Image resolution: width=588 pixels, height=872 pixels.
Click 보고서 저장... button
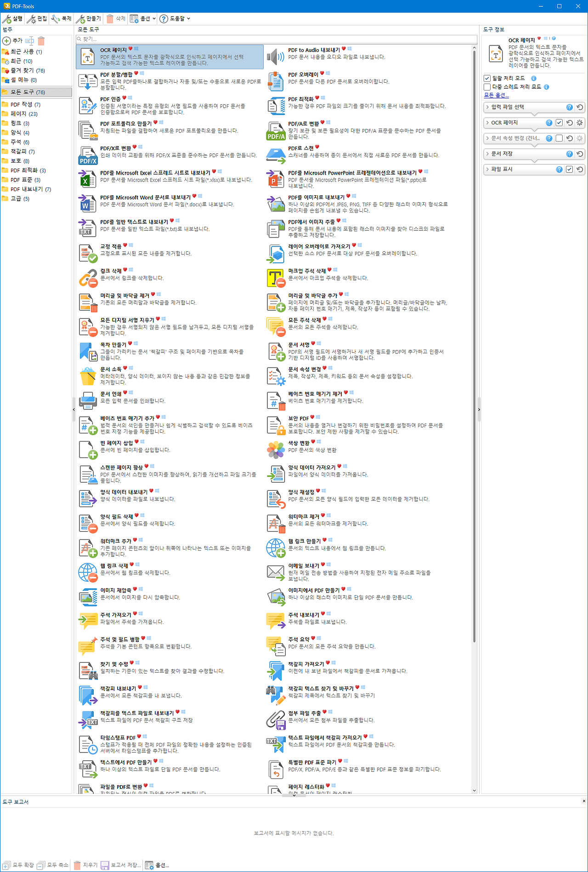click(121, 865)
